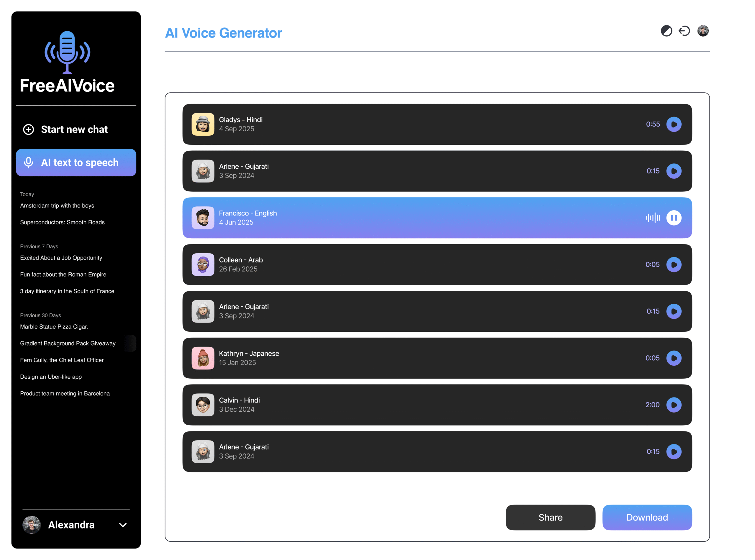Click Calvin's avatar thumbnail
Viewport: 755px width, 560px height.
tap(203, 405)
